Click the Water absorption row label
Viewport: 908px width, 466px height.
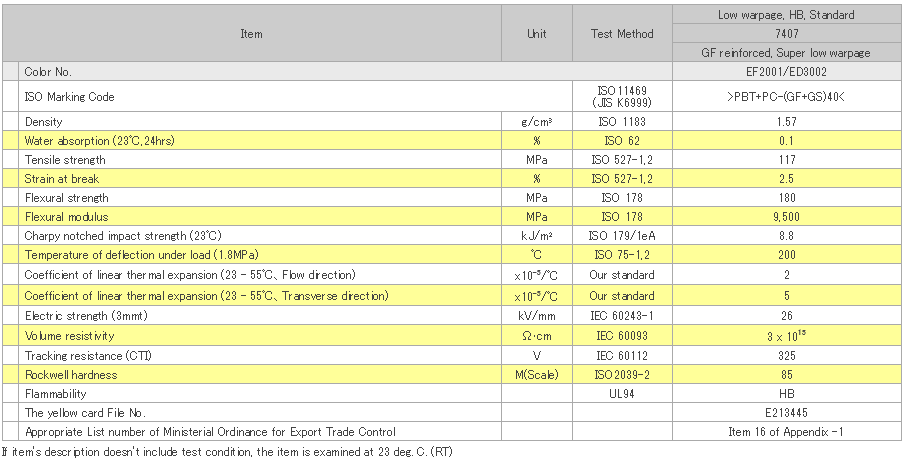coord(99,141)
